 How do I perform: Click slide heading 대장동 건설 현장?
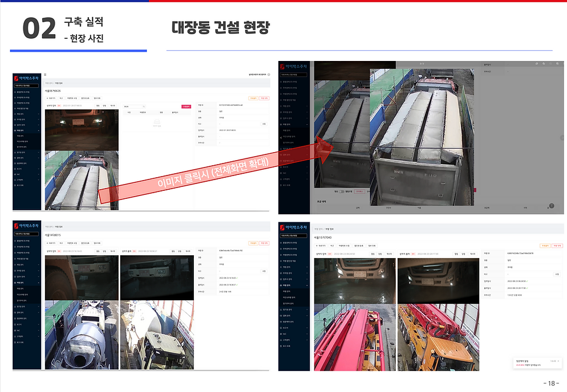(221, 27)
